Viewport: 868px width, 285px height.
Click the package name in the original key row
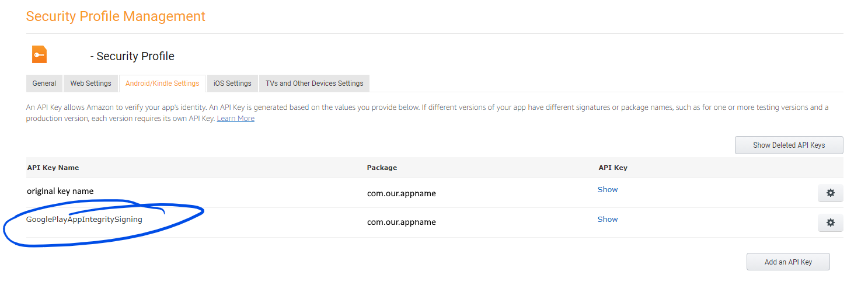401,193
